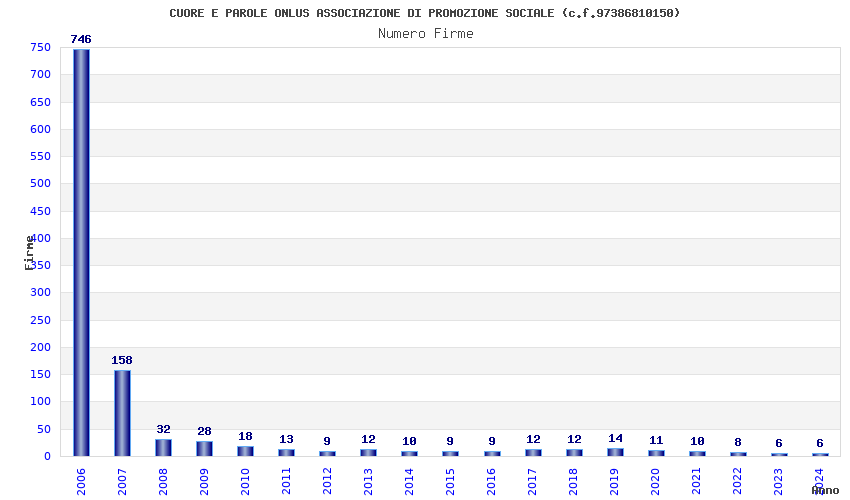The image size is (850, 500).
Task: Click the Firme y-axis title
Action: pyautogui.click(x=29, y=253)
